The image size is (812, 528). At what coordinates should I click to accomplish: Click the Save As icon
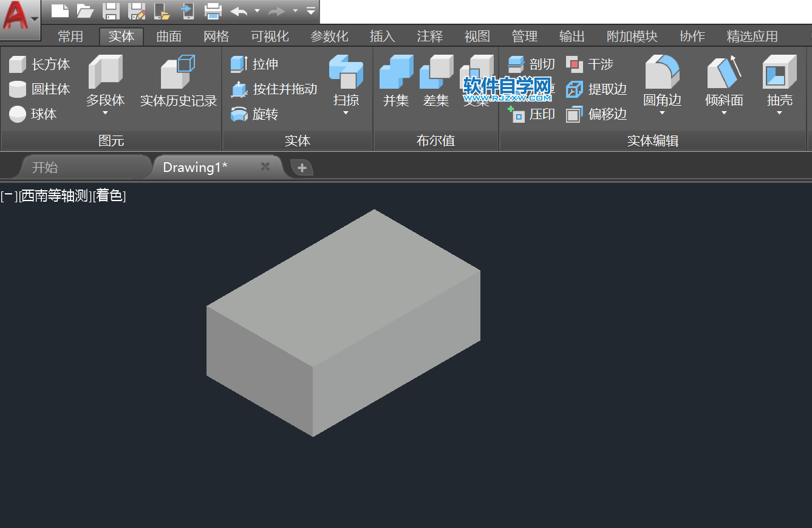pyautogui.click(x=136, y=10)
